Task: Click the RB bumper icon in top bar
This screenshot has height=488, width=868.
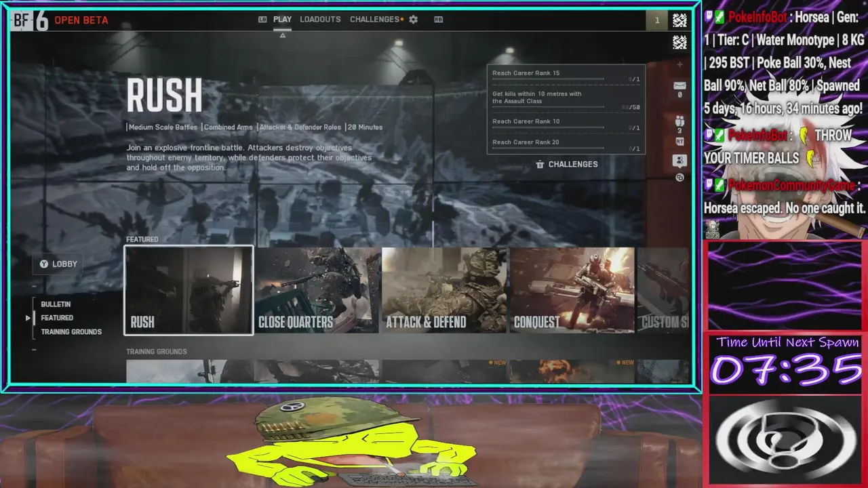Action: (439, 20)
